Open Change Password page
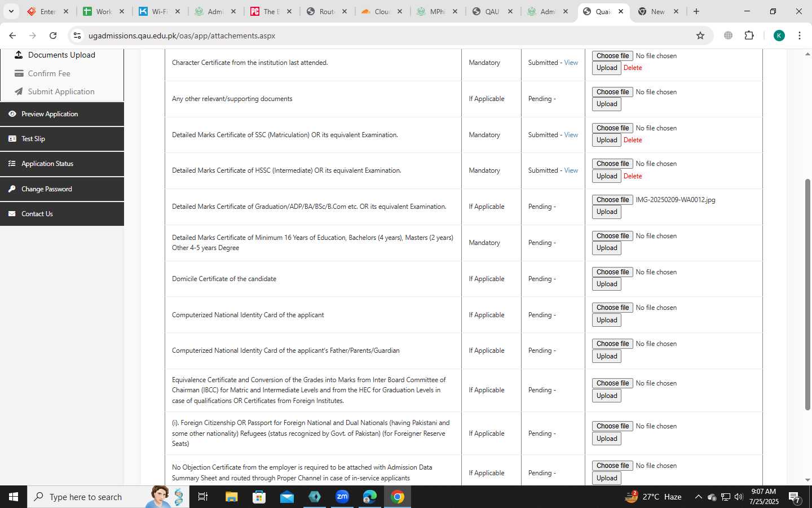Screen dimensions: 812x508 coord(62,189)
